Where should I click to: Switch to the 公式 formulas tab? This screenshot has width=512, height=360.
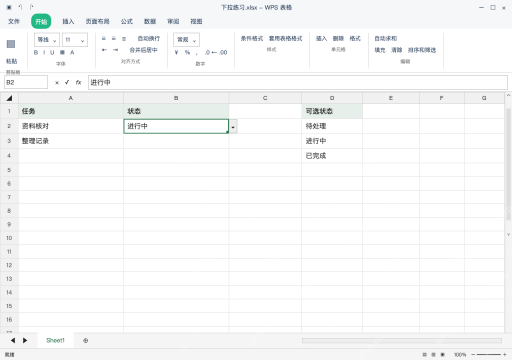click(x=127, y=22)
